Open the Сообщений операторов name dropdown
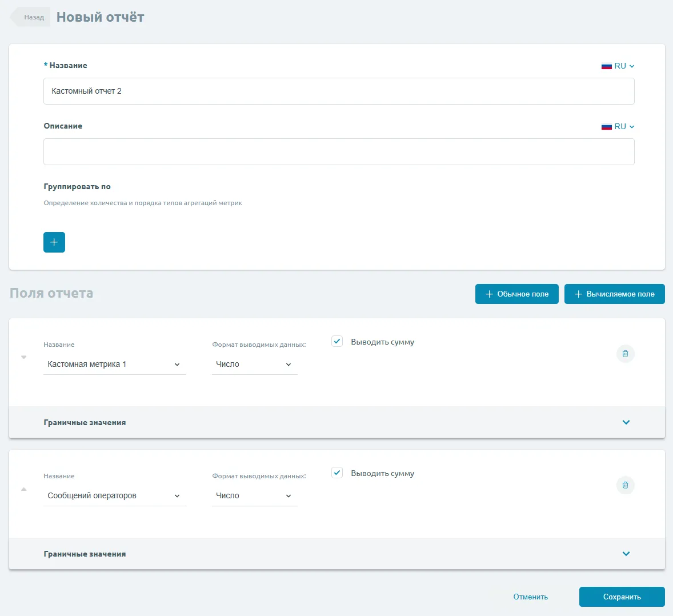673x616 pixels. [x=114, y=496]
